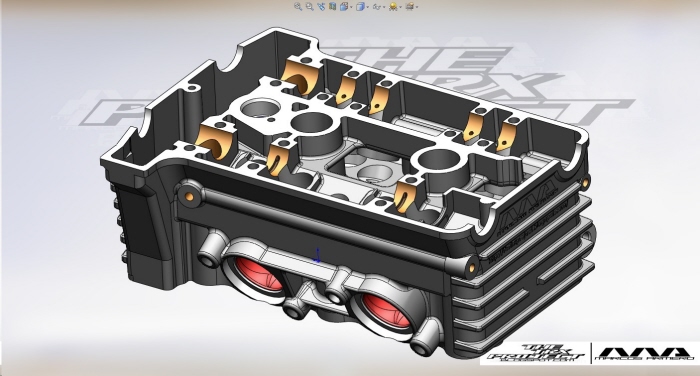
Task: Go back to the Previous View
Action: coord(321,6)
